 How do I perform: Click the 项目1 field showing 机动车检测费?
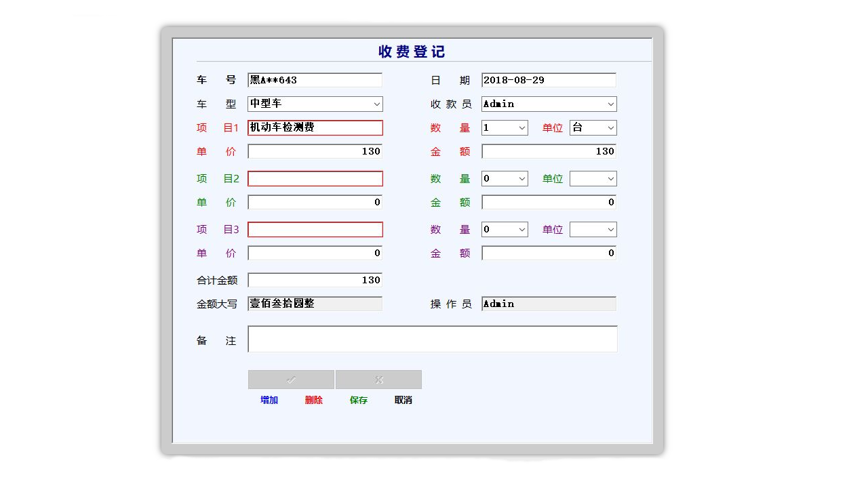315,127
